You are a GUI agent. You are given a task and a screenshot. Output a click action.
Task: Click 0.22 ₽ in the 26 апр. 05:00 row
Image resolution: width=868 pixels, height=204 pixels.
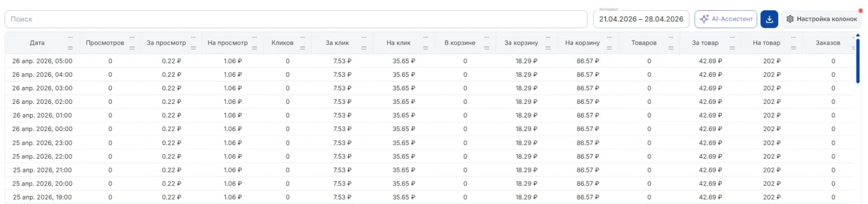(171, 60)
